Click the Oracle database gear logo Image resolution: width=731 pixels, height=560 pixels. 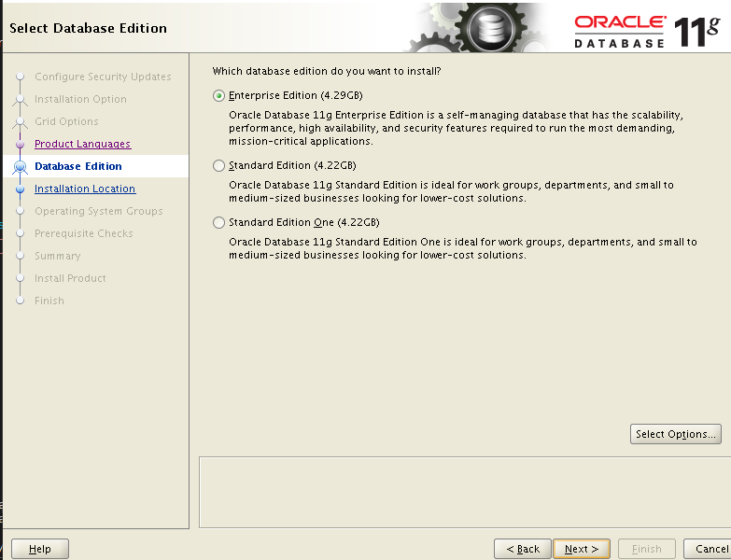click(490, 28)
